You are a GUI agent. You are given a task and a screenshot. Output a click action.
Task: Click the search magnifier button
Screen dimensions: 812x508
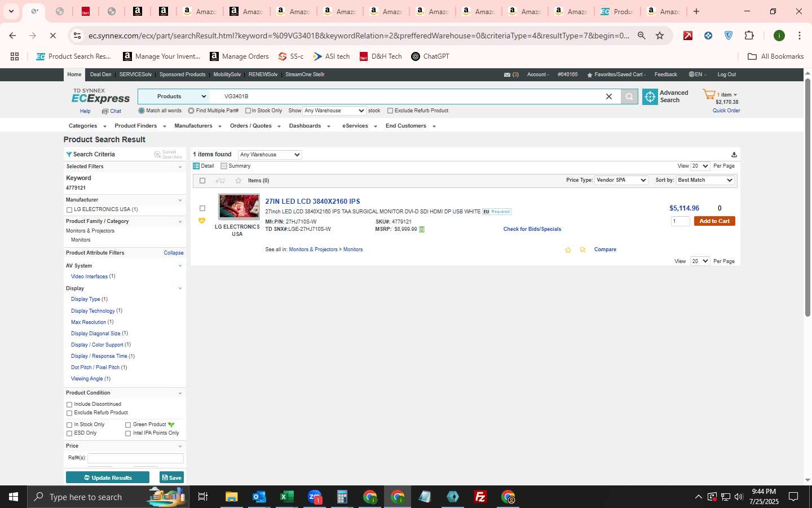(x=629, y=97)
